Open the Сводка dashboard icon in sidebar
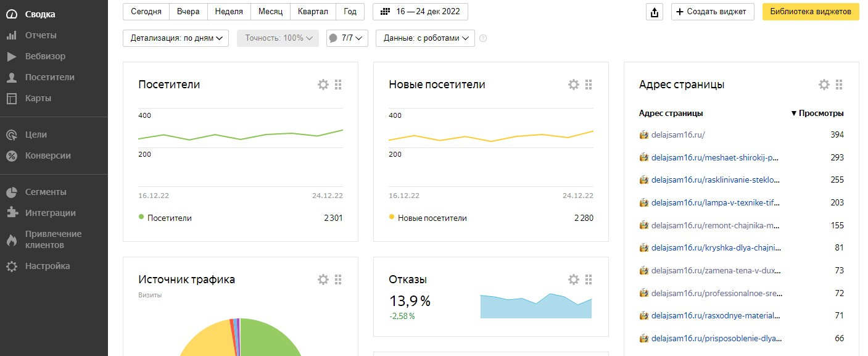This screenshot has width=868, height=356. 12,14
